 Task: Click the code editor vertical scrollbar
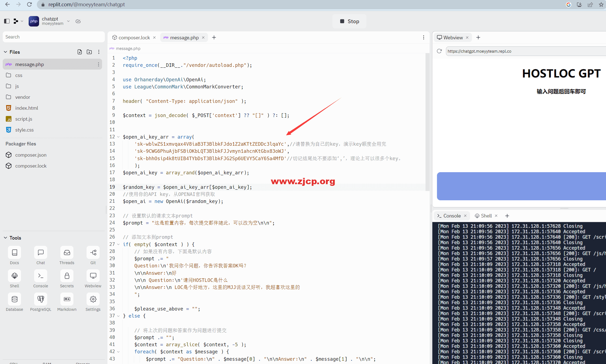427,122
